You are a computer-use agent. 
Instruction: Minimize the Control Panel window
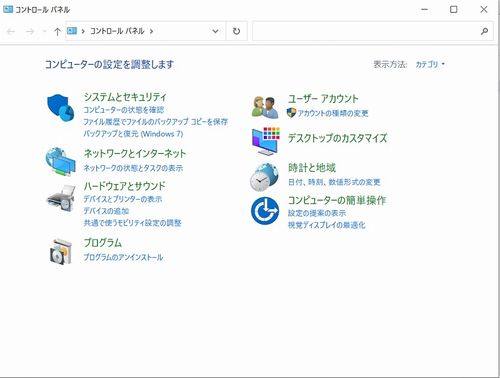(x=424, y=9)
